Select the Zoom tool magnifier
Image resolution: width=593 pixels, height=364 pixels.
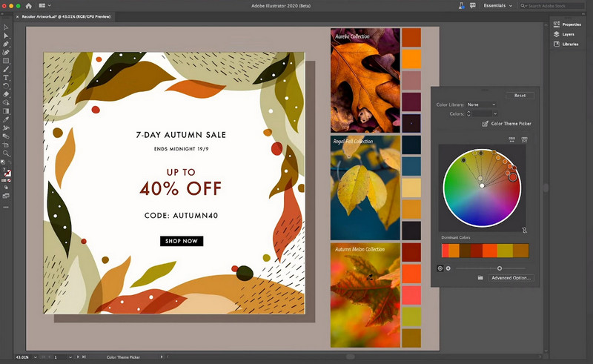pos(6,153)
